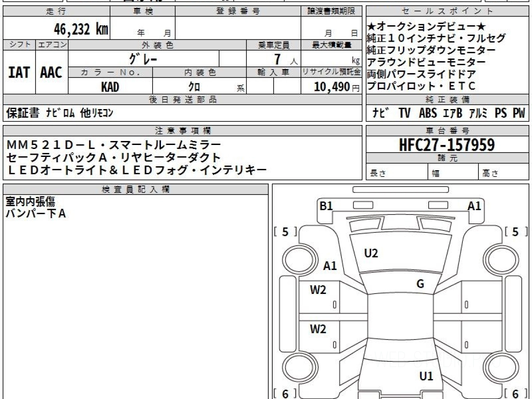Select the 純正10インチナビ・フルセグ line
This screenshot has height=399, width=532.
(436, 39)
